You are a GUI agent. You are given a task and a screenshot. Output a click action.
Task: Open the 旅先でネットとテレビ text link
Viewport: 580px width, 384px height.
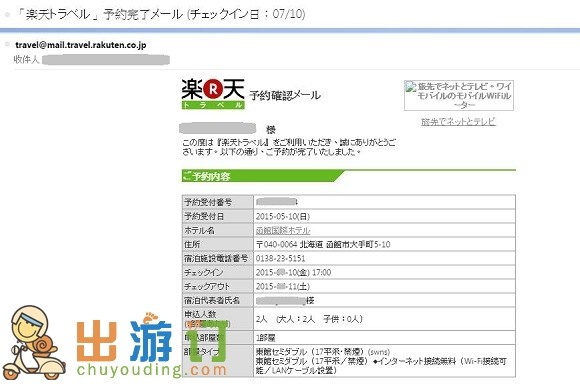(x=458, y=121)
